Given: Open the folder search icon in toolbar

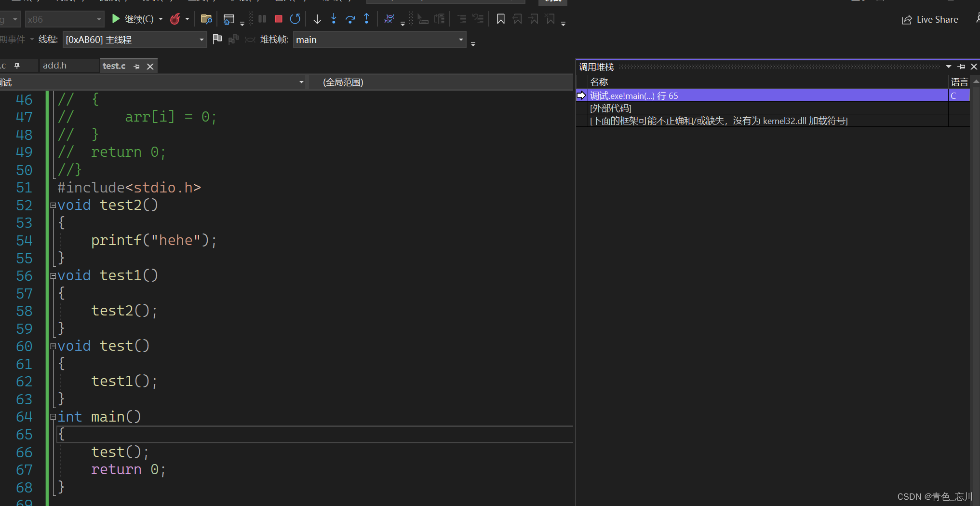Looking at the screenshot, I should point(206,19).
